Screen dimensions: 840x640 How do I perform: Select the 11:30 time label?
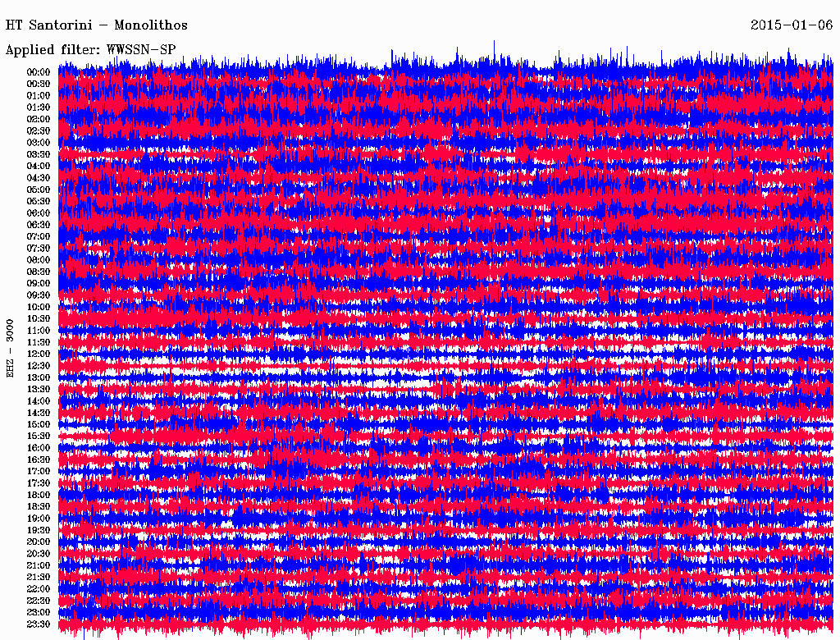[39, 342]
